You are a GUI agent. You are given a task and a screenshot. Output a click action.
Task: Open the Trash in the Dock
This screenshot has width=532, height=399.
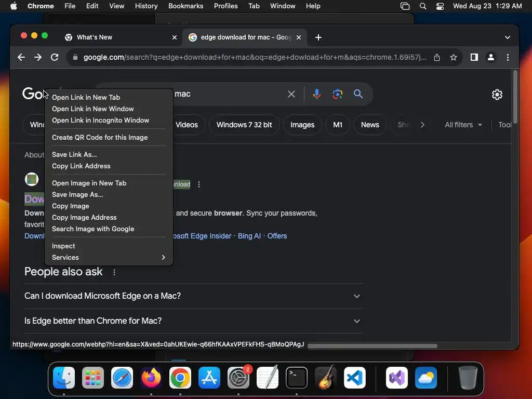pos(468,378)
